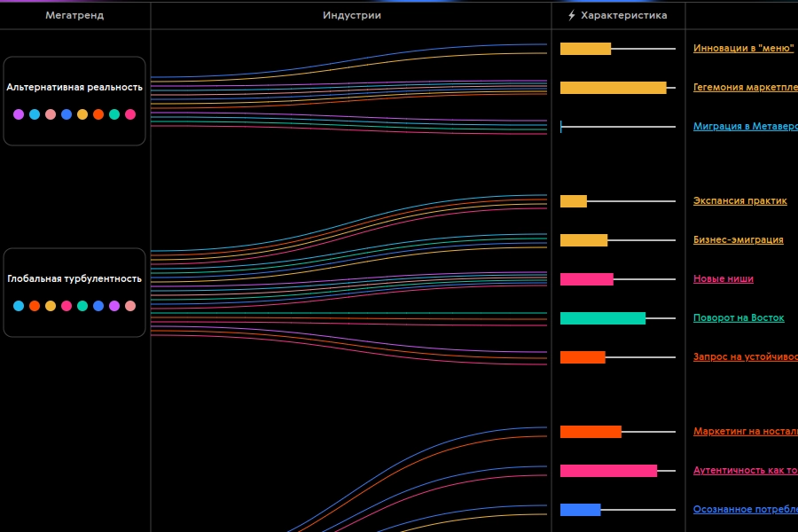Click the orange bar for Маркетинг на ностальгии

click(591, 432)
